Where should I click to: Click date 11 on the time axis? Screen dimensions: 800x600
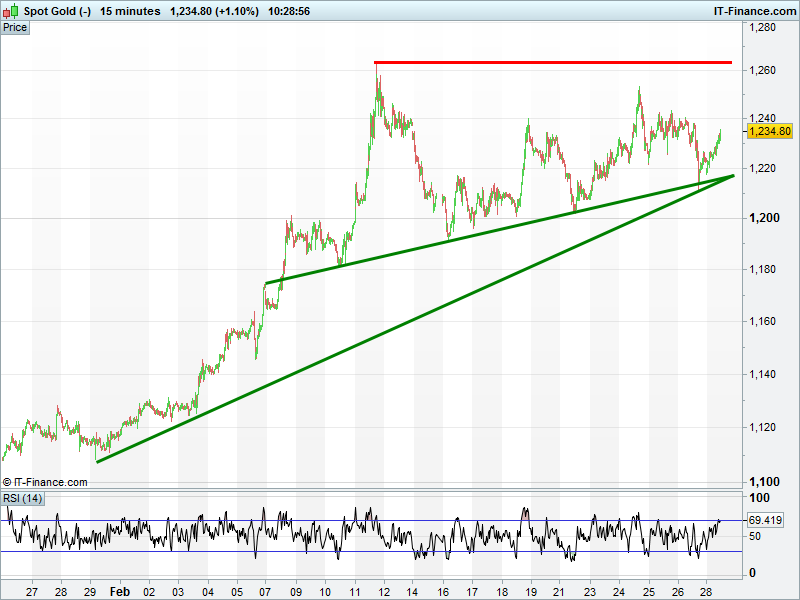(x=354, y=591)
